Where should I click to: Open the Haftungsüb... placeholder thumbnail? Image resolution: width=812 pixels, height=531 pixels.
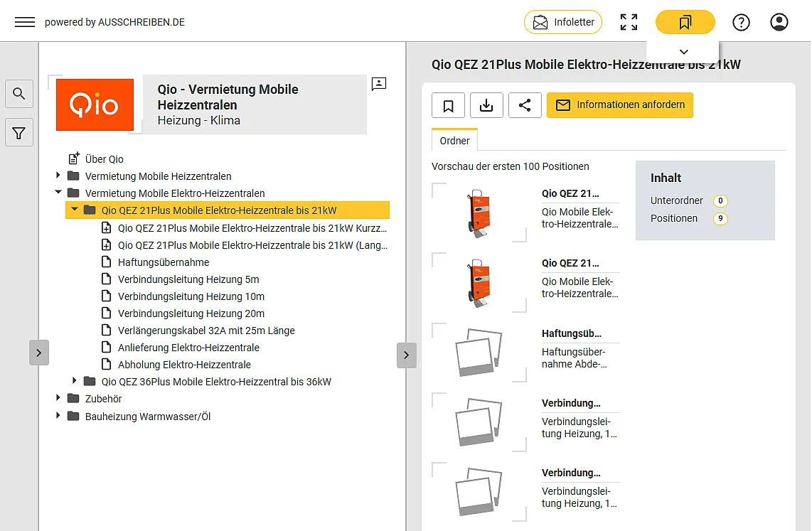point(479,352)
